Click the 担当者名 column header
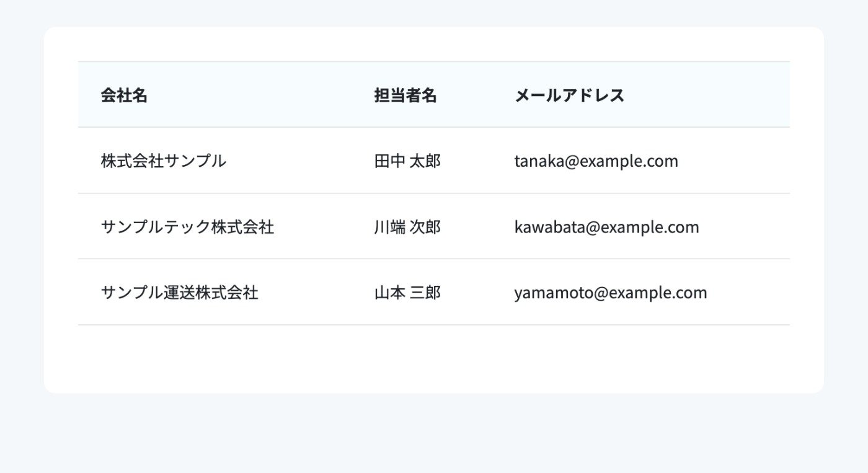Screen dimensions: 868x473 pos(405,95)
